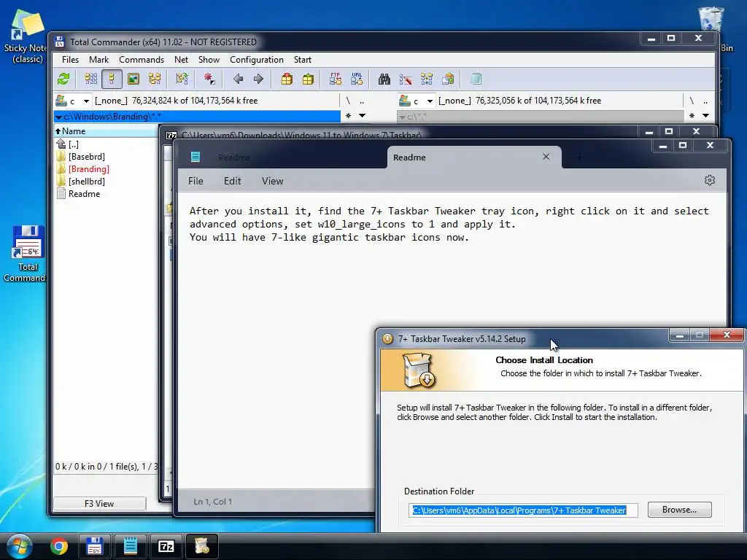Click the Destination Folder path field
The image size is (747, 560).
522,510
